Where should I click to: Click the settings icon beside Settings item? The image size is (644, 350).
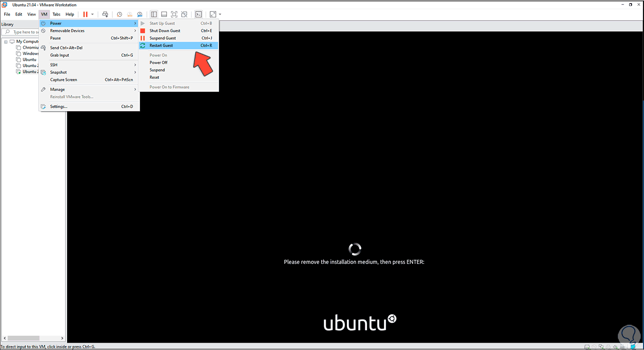pos(44,107)
